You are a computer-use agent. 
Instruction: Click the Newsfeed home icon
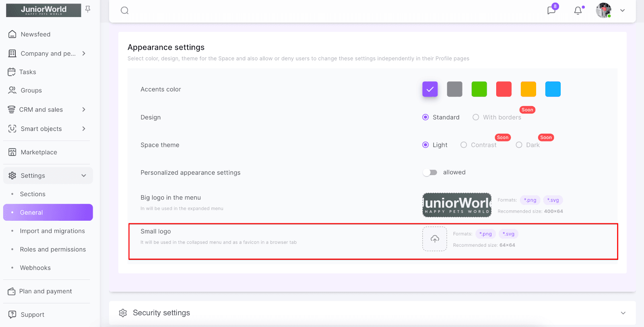click(12, 34)
